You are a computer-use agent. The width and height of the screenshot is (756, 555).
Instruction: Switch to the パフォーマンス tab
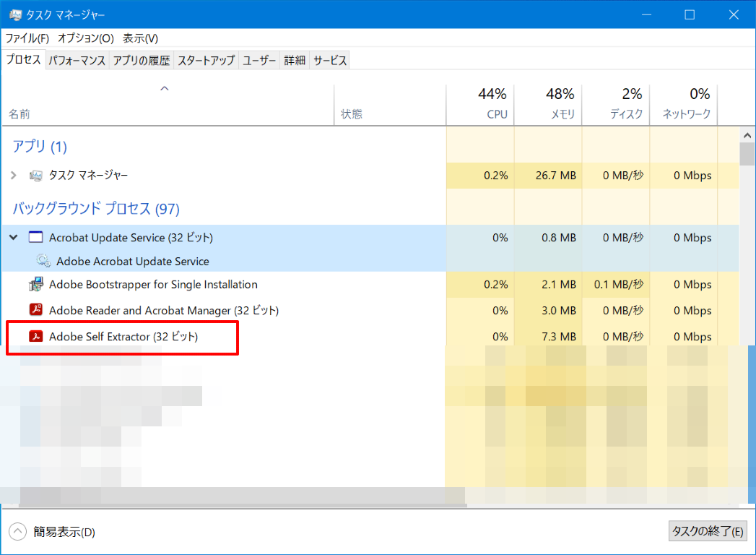pyautogui.click(x=77, y=60)
